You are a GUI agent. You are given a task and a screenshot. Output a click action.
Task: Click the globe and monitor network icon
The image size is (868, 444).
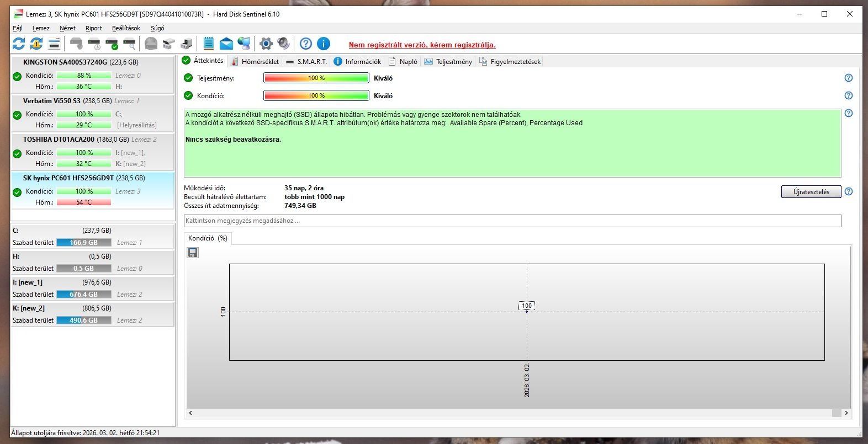pyautogui.click(x=244, y=44)
